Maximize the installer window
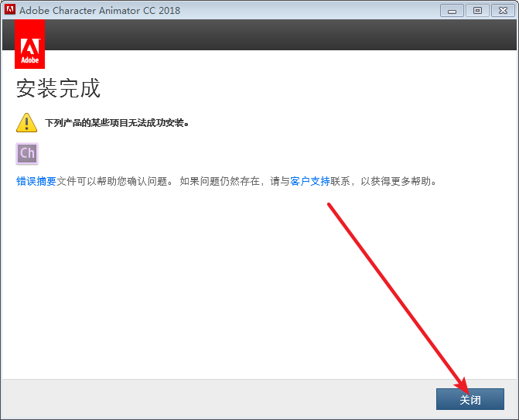519x420 pixels. click(477, 11)
